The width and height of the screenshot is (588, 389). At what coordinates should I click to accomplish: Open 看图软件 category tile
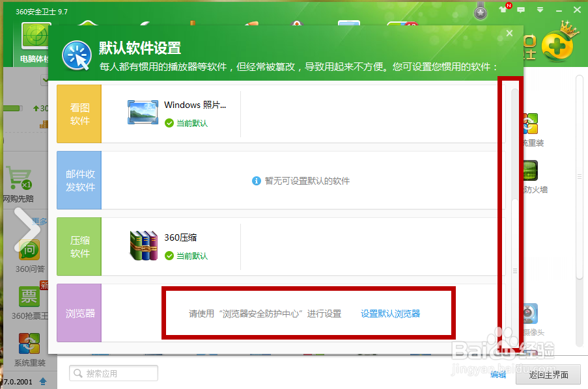(x=79, y=114)
